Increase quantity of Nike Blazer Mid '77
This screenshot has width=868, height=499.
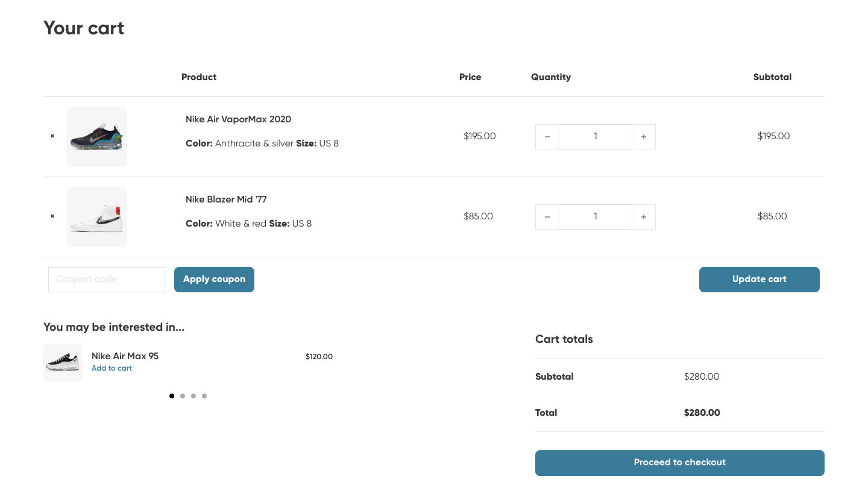coord(643,217)
